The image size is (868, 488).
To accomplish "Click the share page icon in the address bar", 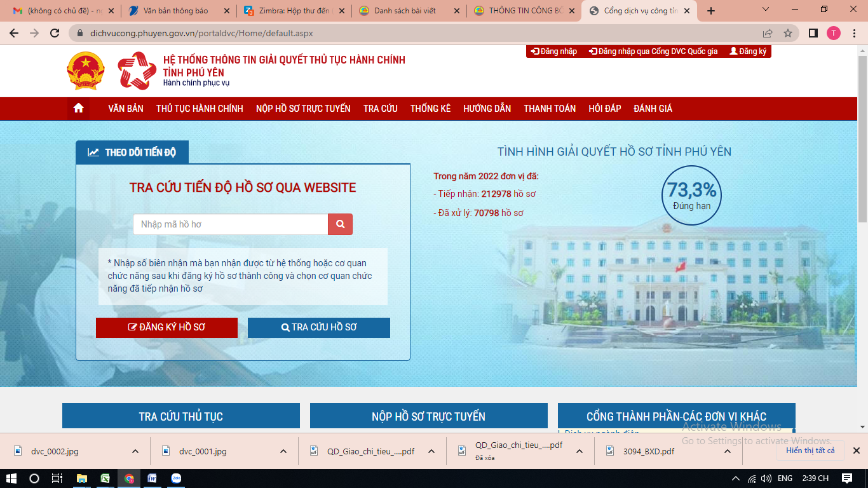I will pyautogui.click(x=768, y=33).
